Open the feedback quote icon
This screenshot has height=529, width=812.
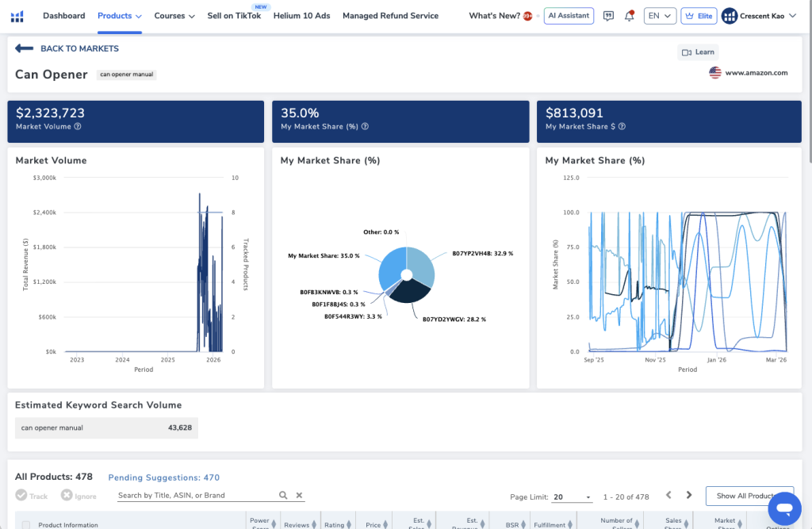coord(608,16)
